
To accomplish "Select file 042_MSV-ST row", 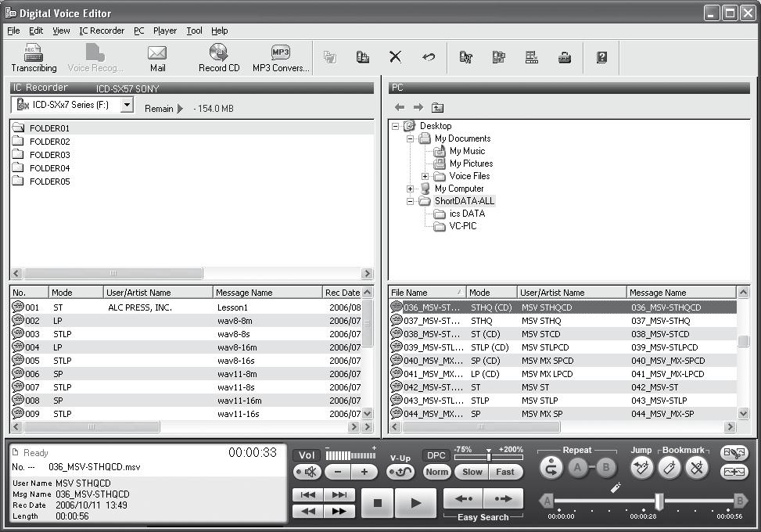I will tap(563, 387).
